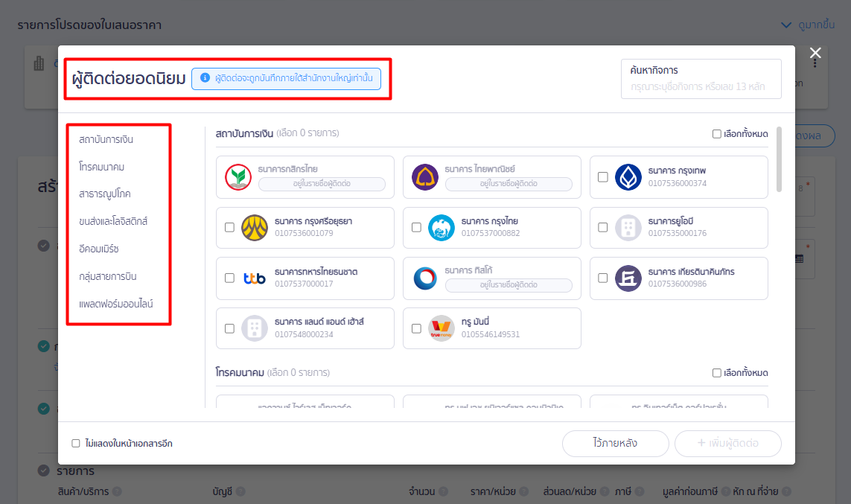Click the Land and Houses placeholder icon
Viewport: 851px width, 504px height.
[x=255, y=329]
